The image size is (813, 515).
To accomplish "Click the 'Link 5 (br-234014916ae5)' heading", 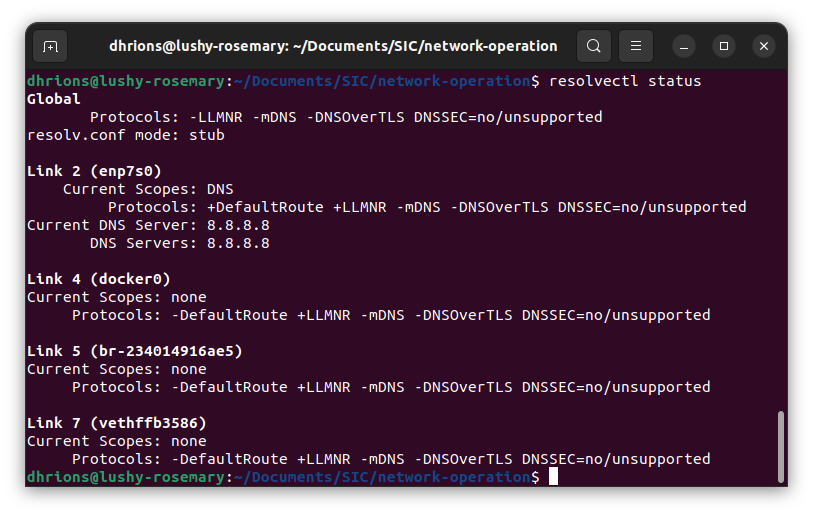I will click(x=134, y=351).
